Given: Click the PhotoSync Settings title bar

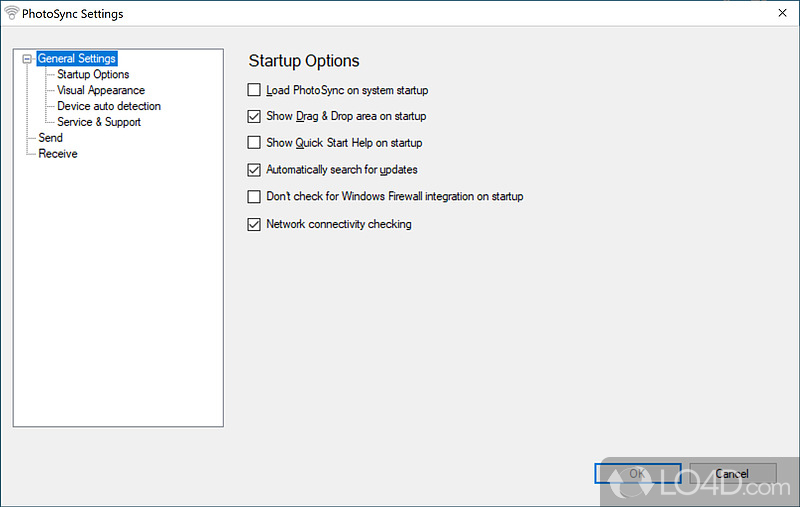Looking at the screenshot, I should point(400,14).
